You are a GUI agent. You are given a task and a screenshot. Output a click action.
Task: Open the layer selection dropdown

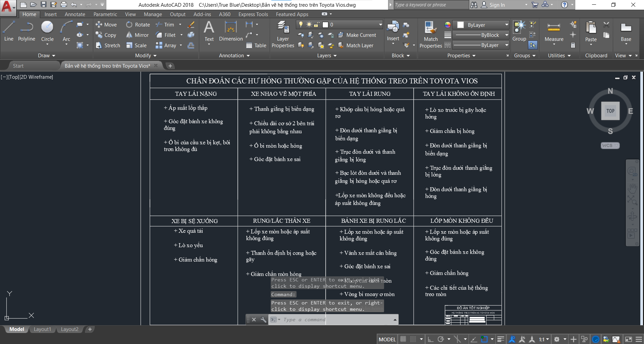[x=380, y=24]
